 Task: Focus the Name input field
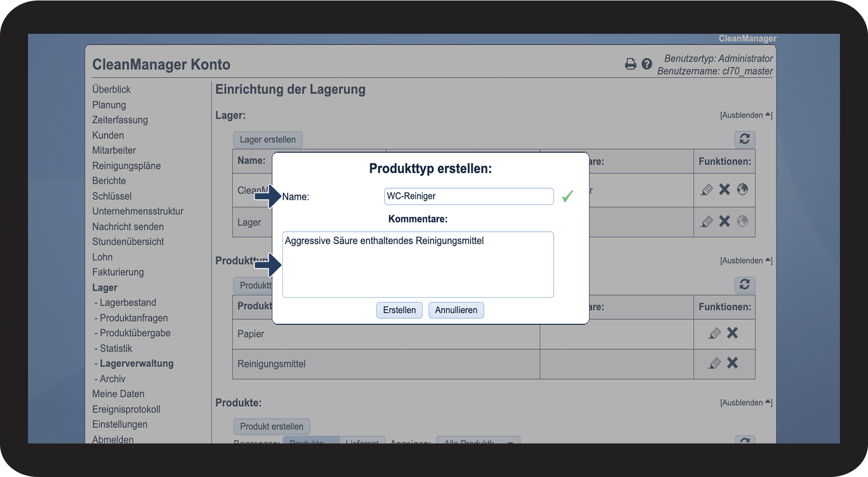(469, 196)
